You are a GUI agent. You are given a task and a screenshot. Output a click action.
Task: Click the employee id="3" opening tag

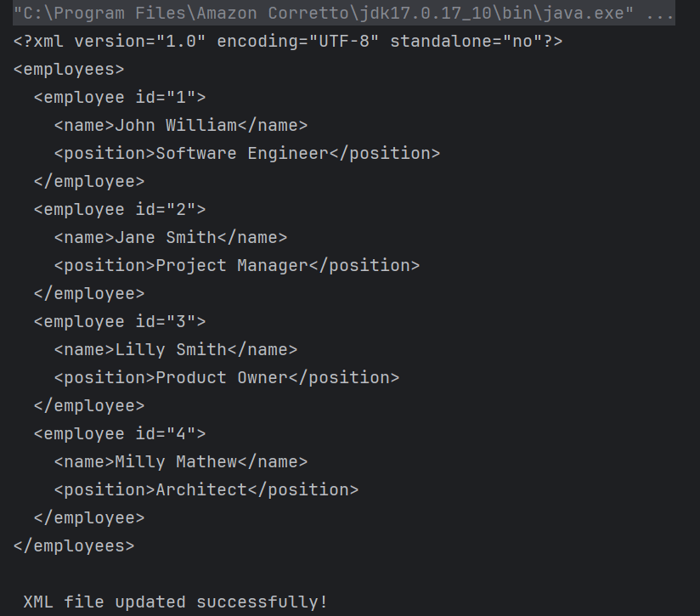pos(120,322)
